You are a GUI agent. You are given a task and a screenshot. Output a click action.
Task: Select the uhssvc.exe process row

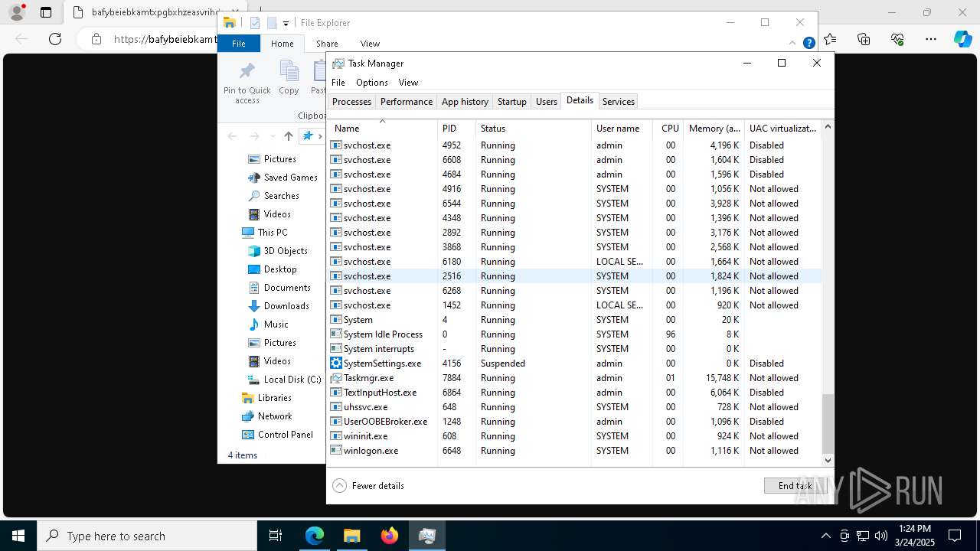(575, 407)
